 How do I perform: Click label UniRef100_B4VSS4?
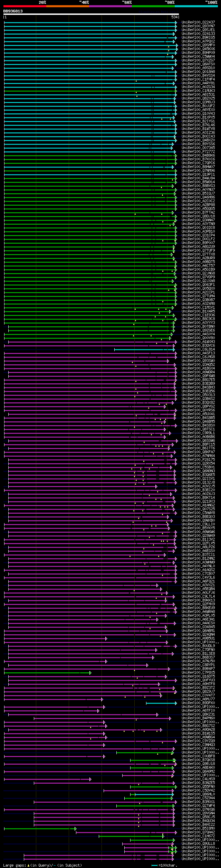(x=198, y=76)
